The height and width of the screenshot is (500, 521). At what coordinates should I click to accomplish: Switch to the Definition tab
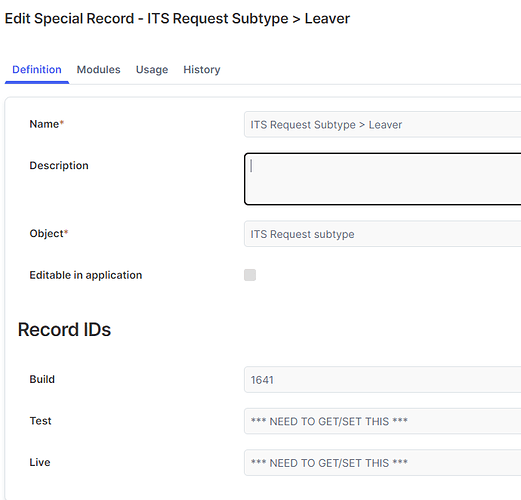click(37, 70)
